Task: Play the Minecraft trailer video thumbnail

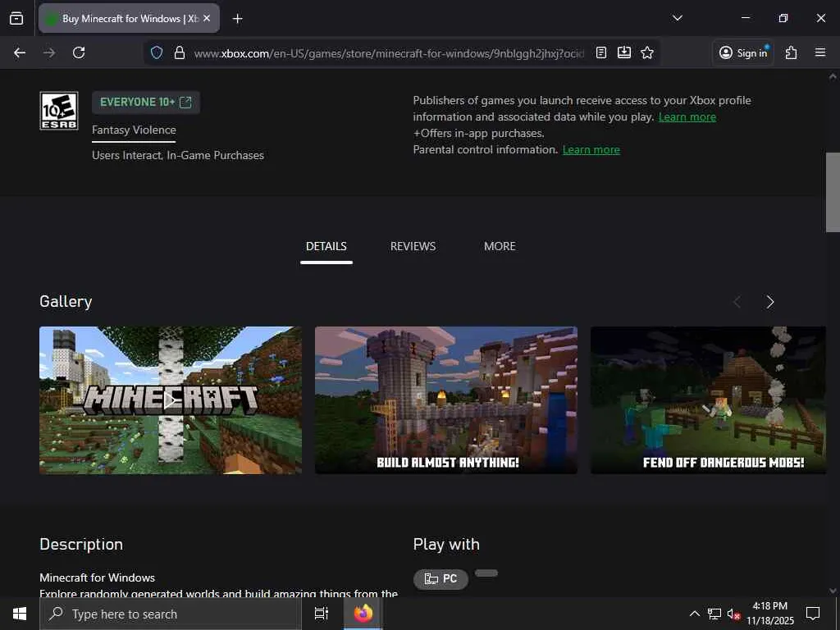Action: (x=171, y=400)
